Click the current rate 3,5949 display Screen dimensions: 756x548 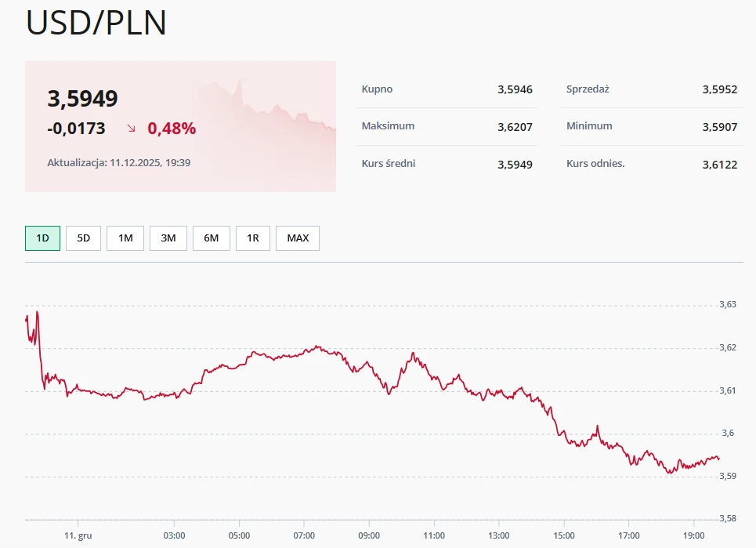[x=81, y=99]
